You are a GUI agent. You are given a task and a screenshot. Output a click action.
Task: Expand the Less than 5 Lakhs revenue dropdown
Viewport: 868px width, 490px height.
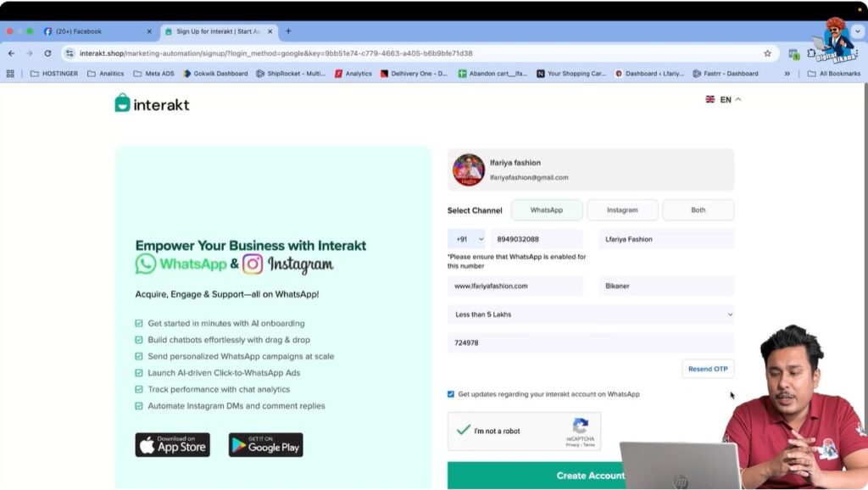(x=591, y=314)
